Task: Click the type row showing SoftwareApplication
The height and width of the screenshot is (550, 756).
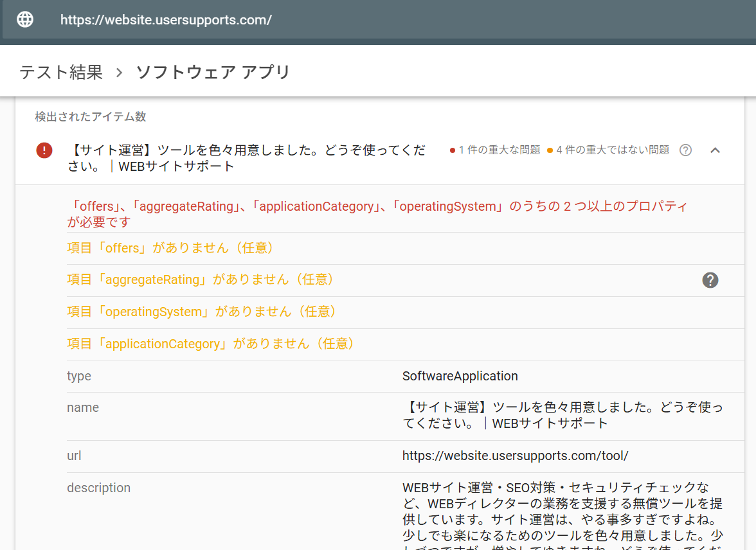Action: tap(460, 377)
